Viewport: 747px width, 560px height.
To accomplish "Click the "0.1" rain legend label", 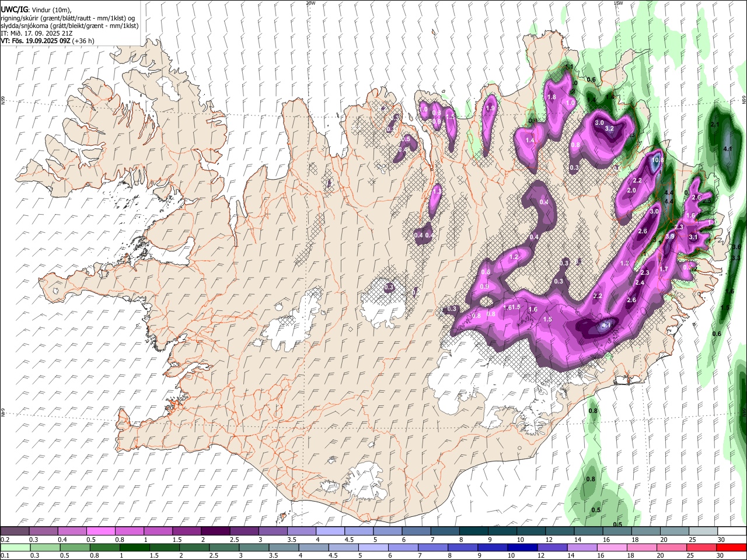I will click(5, 556).
